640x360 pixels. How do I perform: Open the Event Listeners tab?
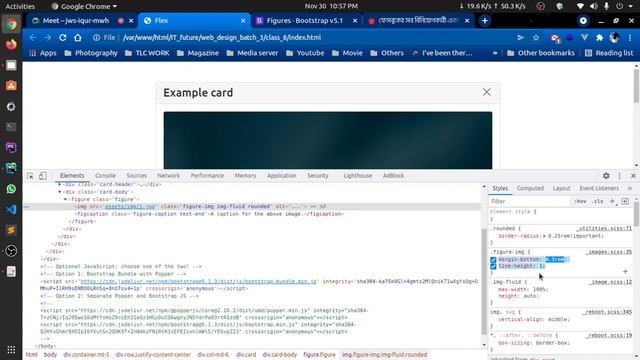click(x=599, y=188)
